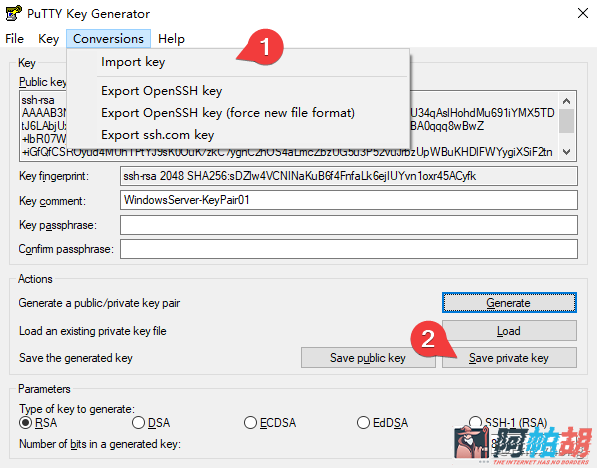Click the Generate button
Image resolution: width=597 pixels, height=468 pixels.
pyautogui.click(x=509, y=303)
